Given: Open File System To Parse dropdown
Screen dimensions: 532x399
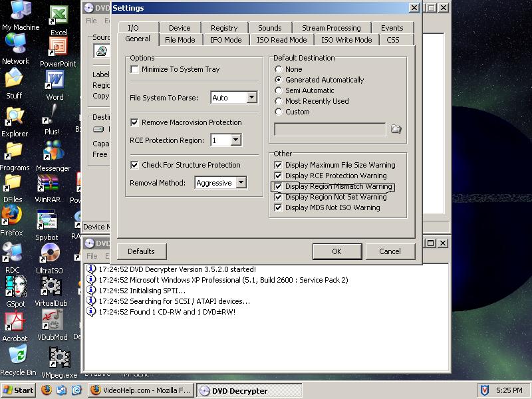Looking at the screenshot, I should click(x=251, y=98).
